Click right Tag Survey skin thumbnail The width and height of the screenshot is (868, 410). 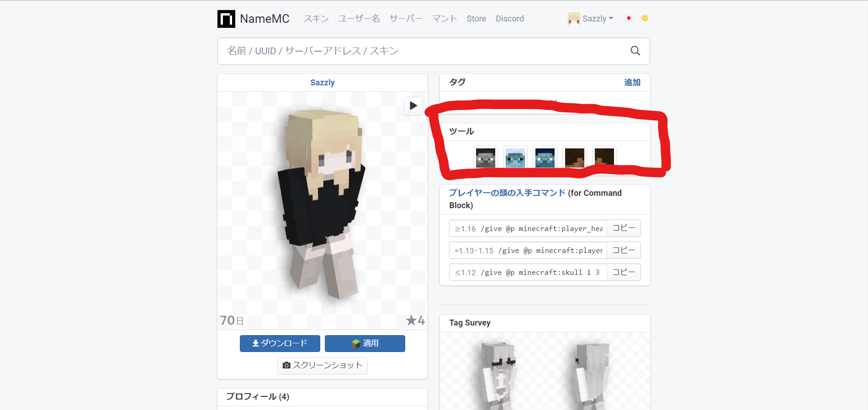(x=592, y=375)
